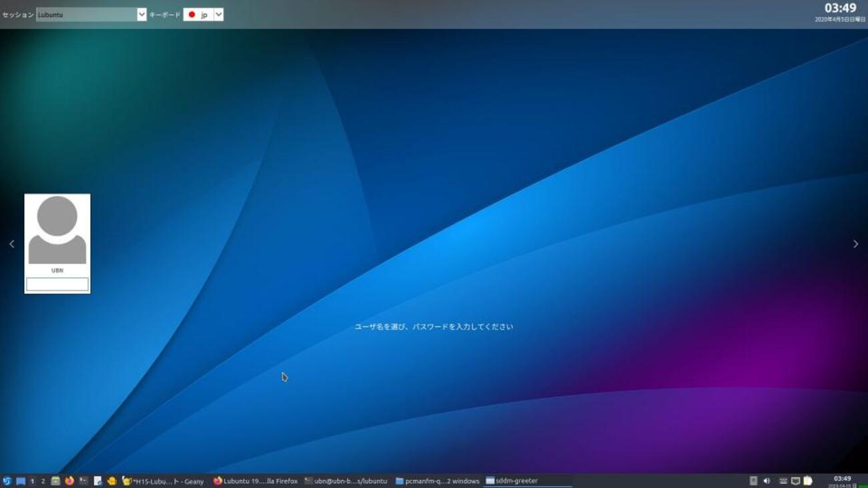This screenshot has height=488, width=868.
Task: Switch to the Lubuntu 19 Firefox taskbar window
Action: coord(256,481)
